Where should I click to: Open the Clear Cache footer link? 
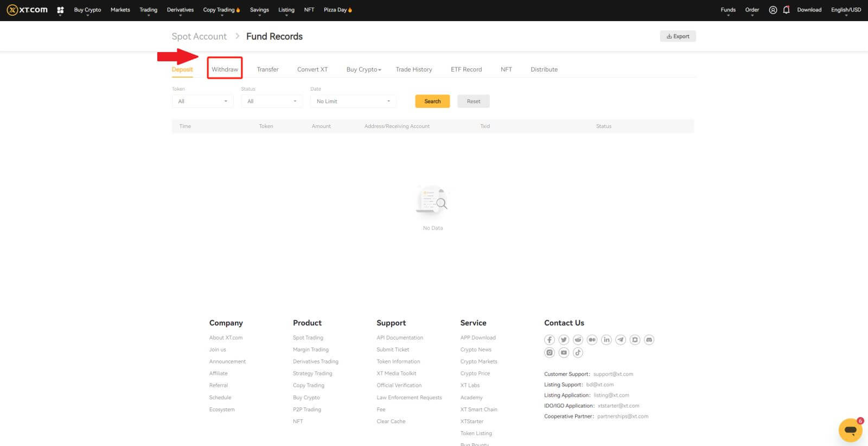pos(391,421)
